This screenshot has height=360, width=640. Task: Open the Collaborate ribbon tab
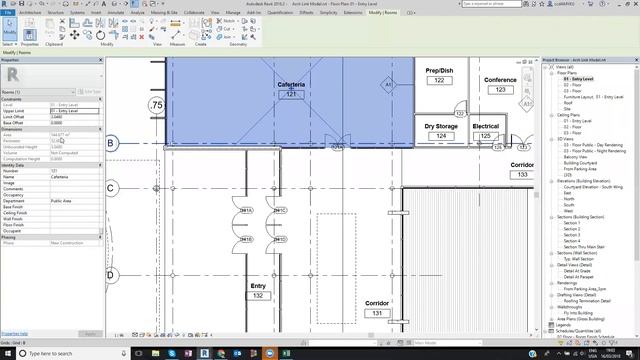194,13
